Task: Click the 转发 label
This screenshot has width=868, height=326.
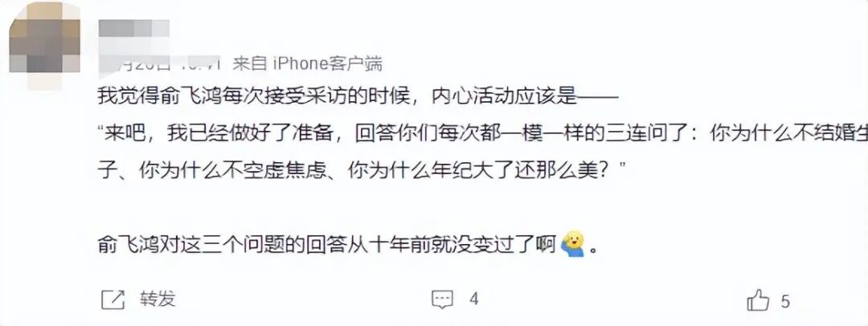Action: pyautogui.click(x=158, y=300)
